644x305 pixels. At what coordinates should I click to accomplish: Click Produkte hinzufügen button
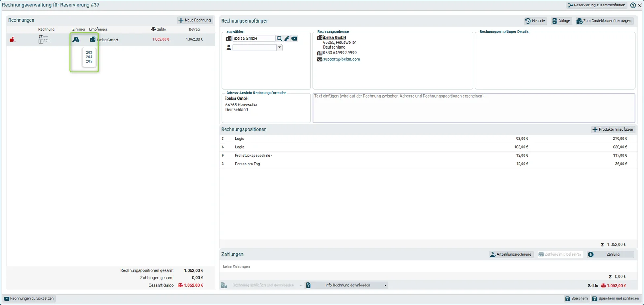(x=613, y=129)
